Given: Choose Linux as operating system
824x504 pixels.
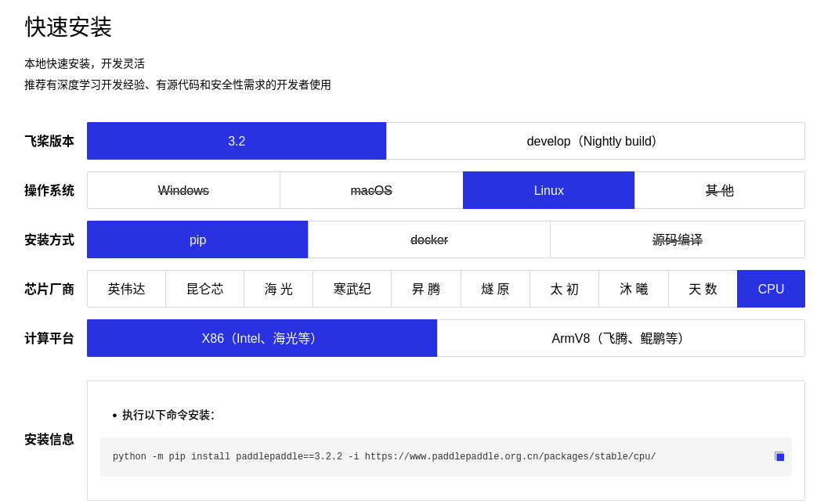Looking at the screenshot, I should coord(548,190).
